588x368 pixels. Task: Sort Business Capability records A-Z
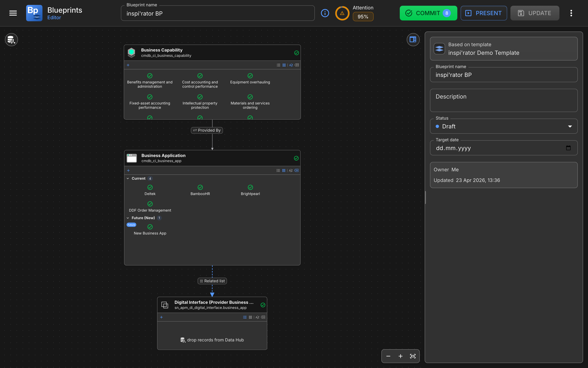(x=291, y=65)
